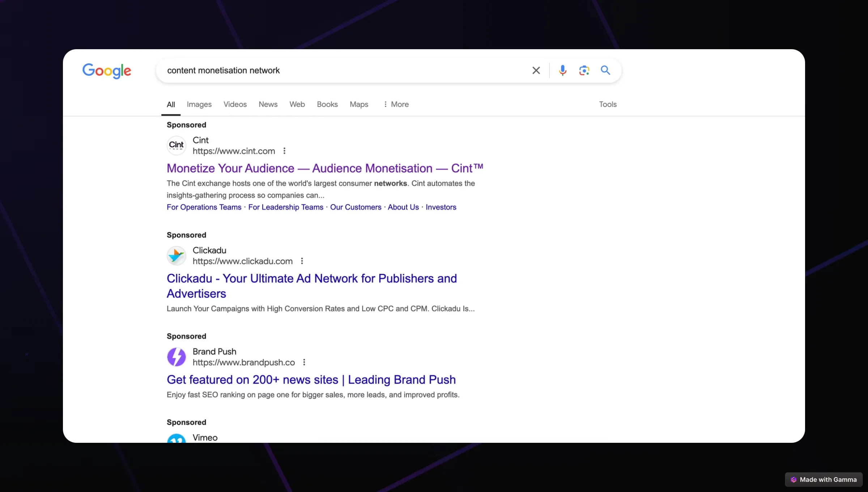Screen dimensions: 868x492
Task: Open Get featured on 200+ news sites link
Action: coord(311,380)
